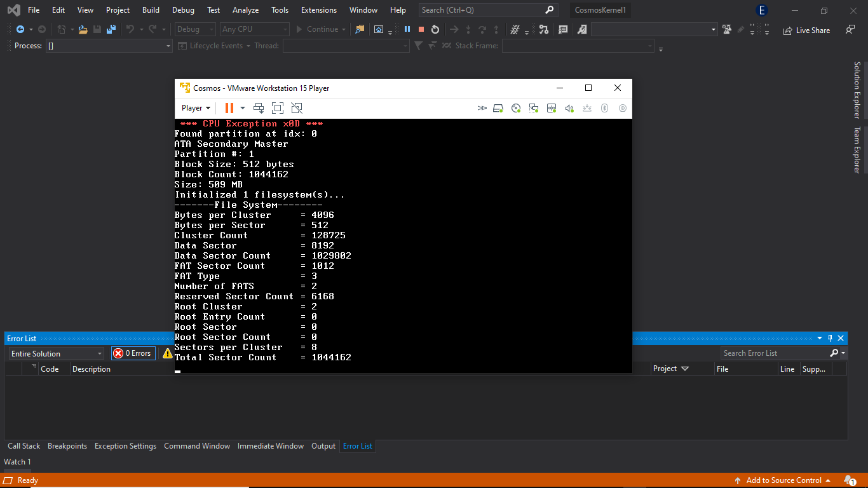Sort by the Code column header
This screenshot has width=868, height=488.
(50, 369)
